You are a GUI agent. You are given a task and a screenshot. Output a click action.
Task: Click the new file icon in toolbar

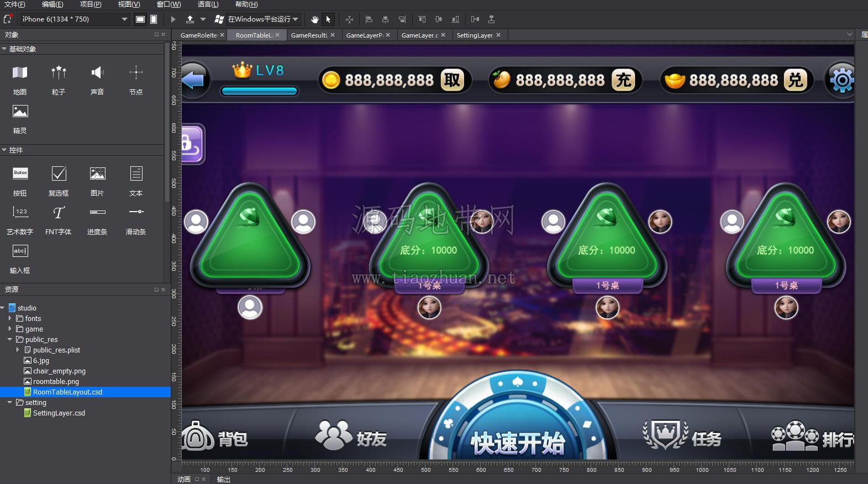tap(8, 19)
